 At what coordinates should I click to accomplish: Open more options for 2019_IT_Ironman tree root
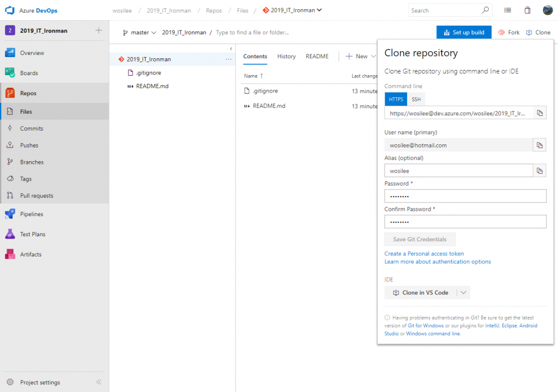click(228, 59)
